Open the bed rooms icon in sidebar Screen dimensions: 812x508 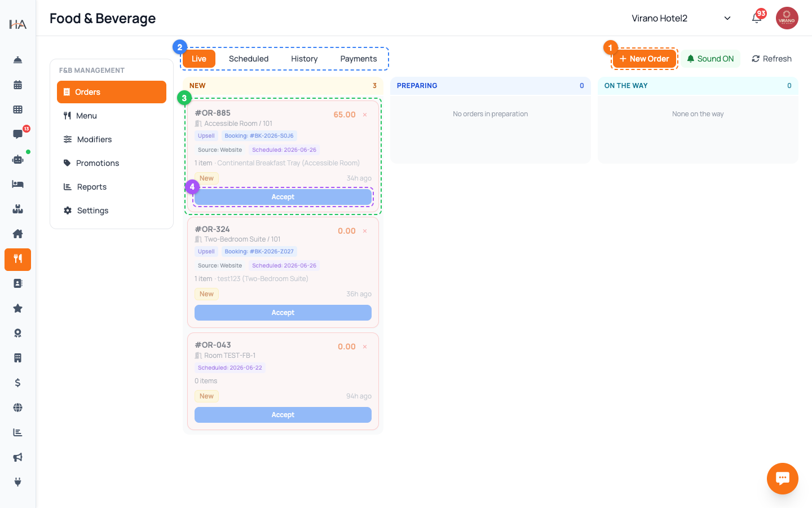point(17,184)
